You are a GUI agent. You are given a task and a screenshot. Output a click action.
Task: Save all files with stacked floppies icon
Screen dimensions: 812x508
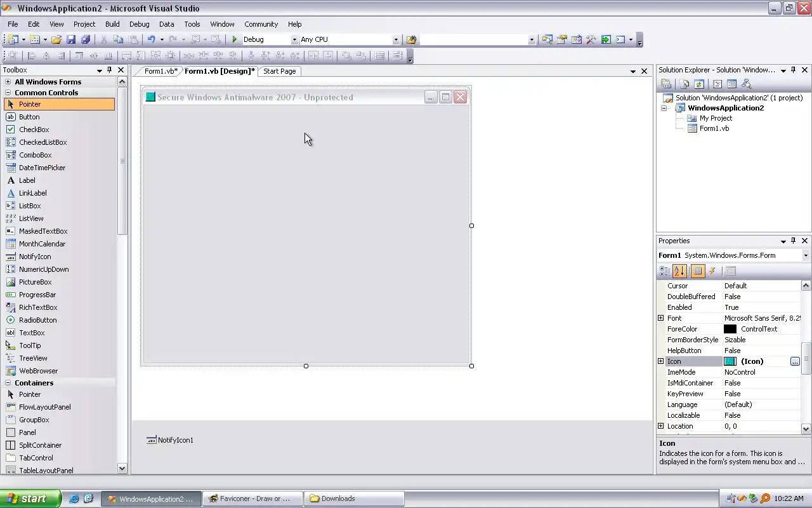tap(86, 39)
